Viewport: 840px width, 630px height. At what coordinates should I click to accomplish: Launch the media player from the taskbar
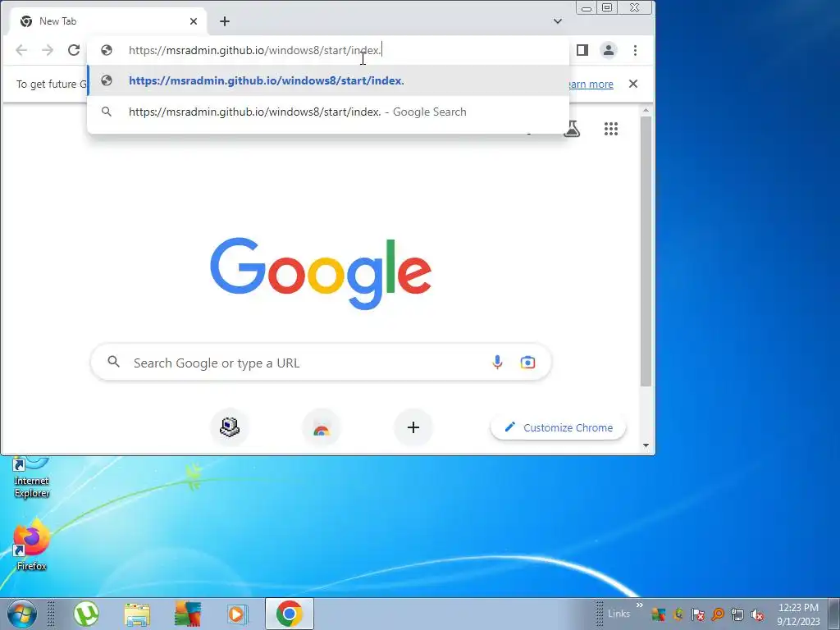pos(238,614)
